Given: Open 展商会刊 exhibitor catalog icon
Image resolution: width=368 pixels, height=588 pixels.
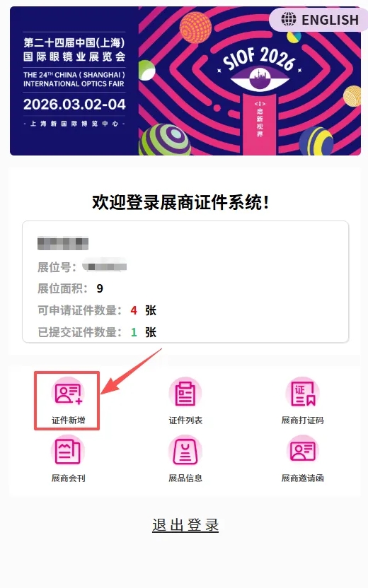Looking at the screenshot, I should (68, 451).
